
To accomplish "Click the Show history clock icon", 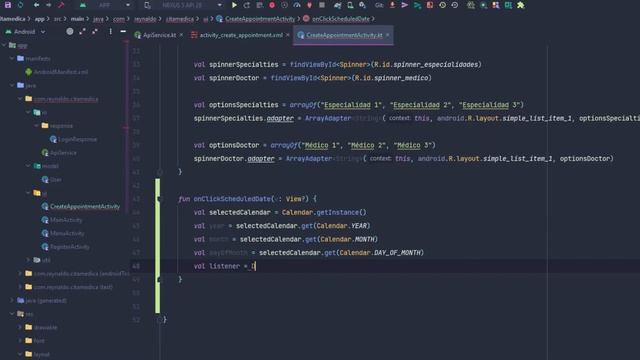I will (442, 5).
